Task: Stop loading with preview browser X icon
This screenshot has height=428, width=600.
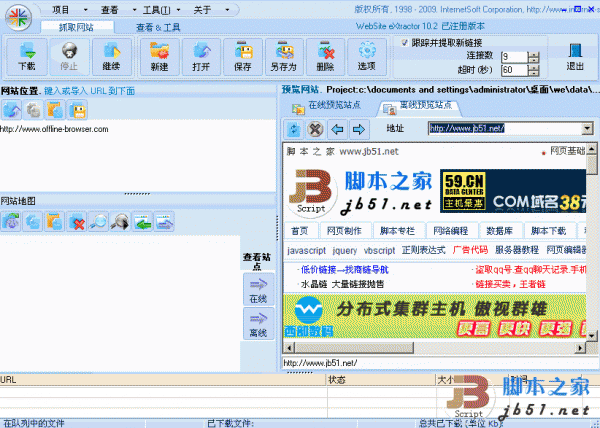Action: 315,129
